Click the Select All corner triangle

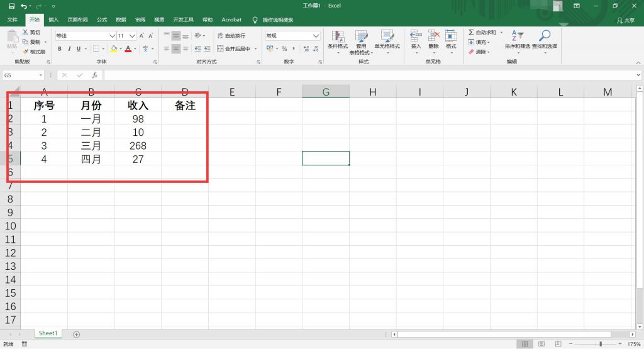pyautogui.click(x=14, y=91)
